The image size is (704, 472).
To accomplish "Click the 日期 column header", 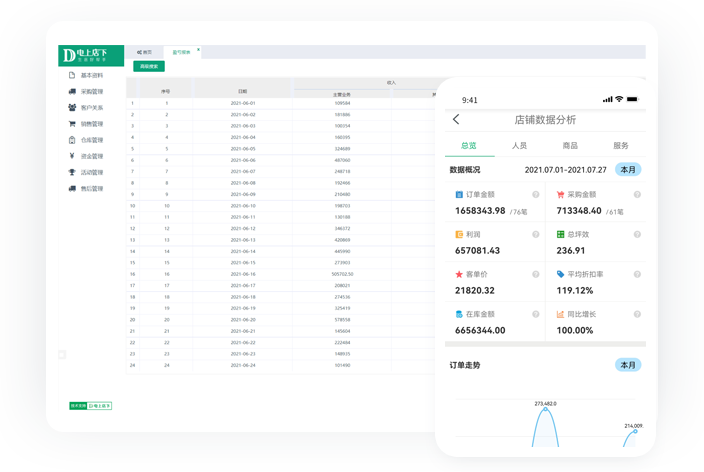I will point(242,91).
